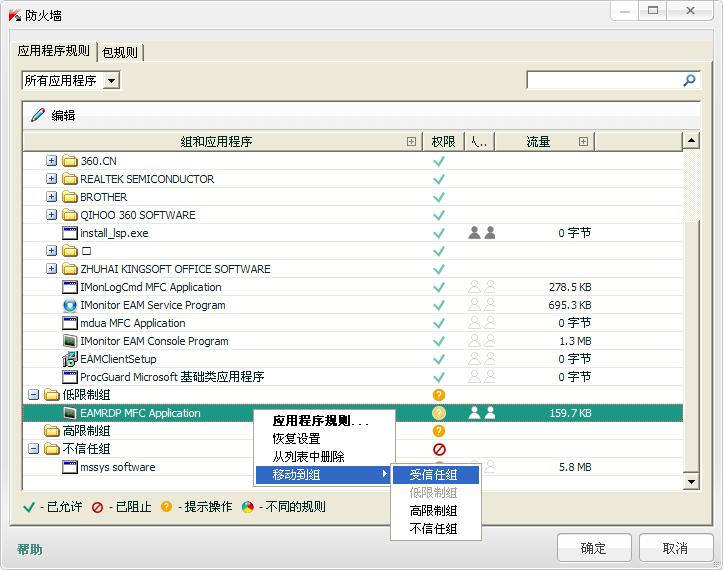The height and width of the screenshot is (570, 723).
Task: Click the 695.3 KB traffic value
Action: pos(570,305)
